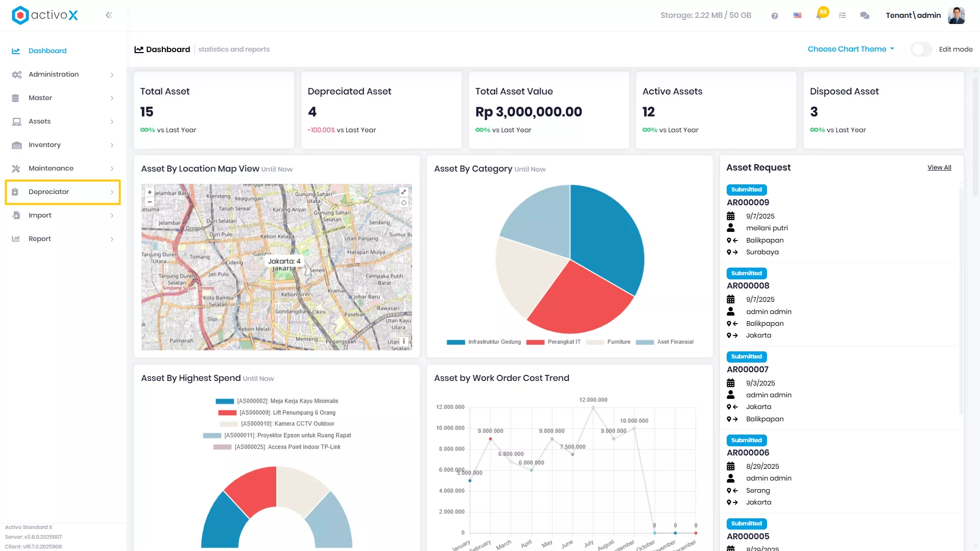The height and width of the screenshot is (551, 980).
Task: Click View All asset requests link
Action: pos(939,167)
